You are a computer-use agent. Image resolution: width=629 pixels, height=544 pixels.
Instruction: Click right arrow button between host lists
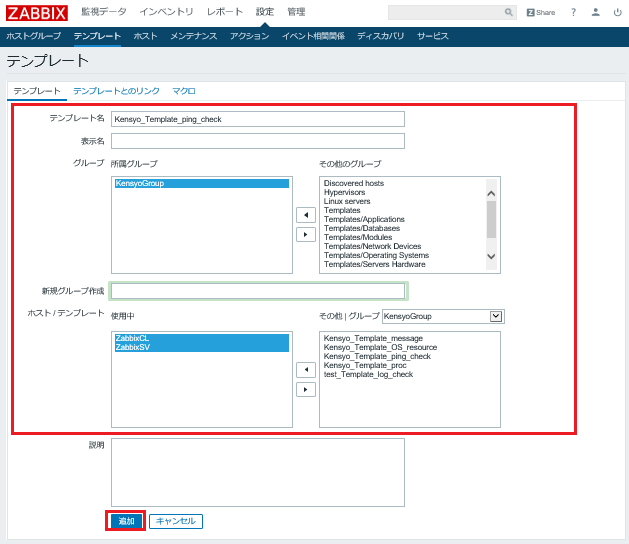tap(306, 389)
